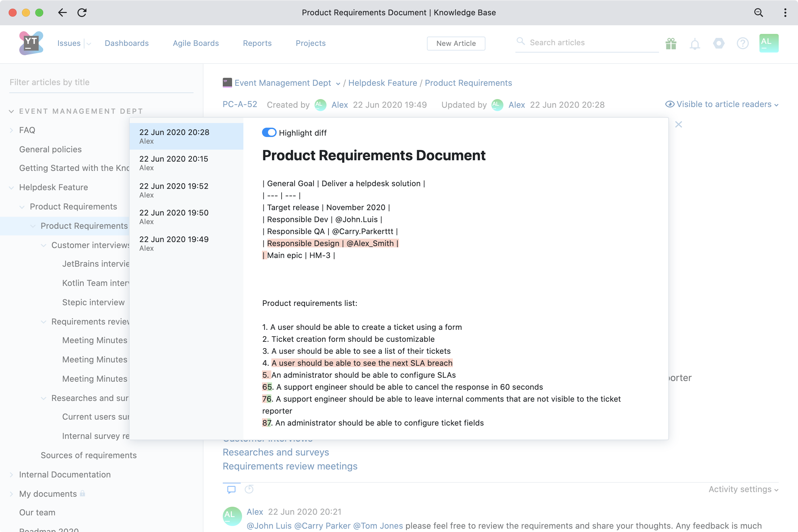Open Stepic interview article in sidebar
This screenshot has height=532, width=798.
click(x=93, y=302)
